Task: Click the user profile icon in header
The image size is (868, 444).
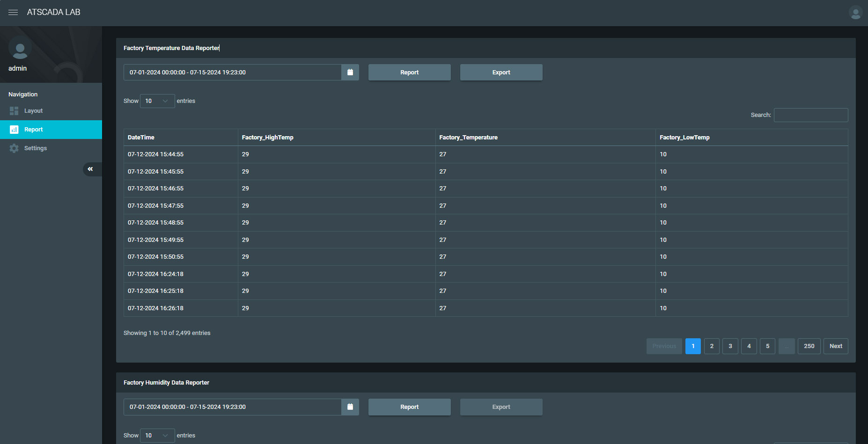Action: [855, 13]
